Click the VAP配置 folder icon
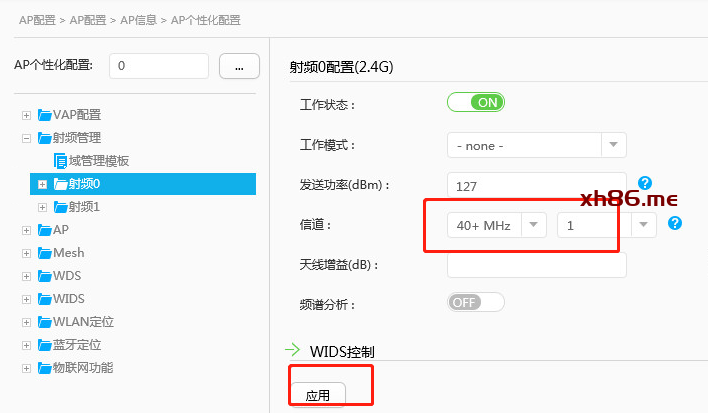Viewport: 708px width, 413px height. tap(44, 115)
